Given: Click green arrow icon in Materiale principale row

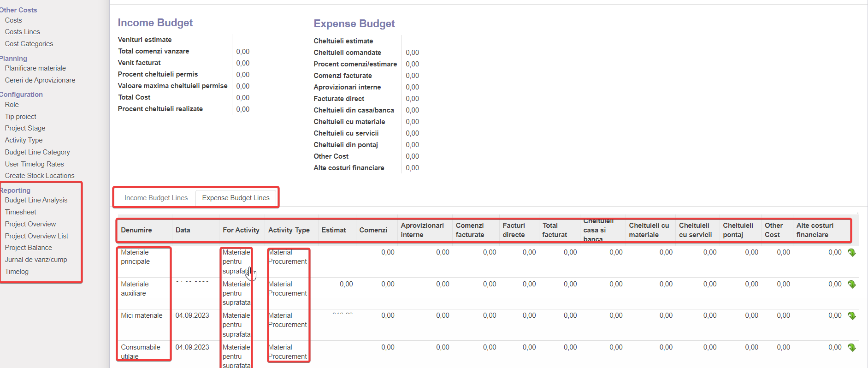Looking at the screenshot, I should [851, 253].
